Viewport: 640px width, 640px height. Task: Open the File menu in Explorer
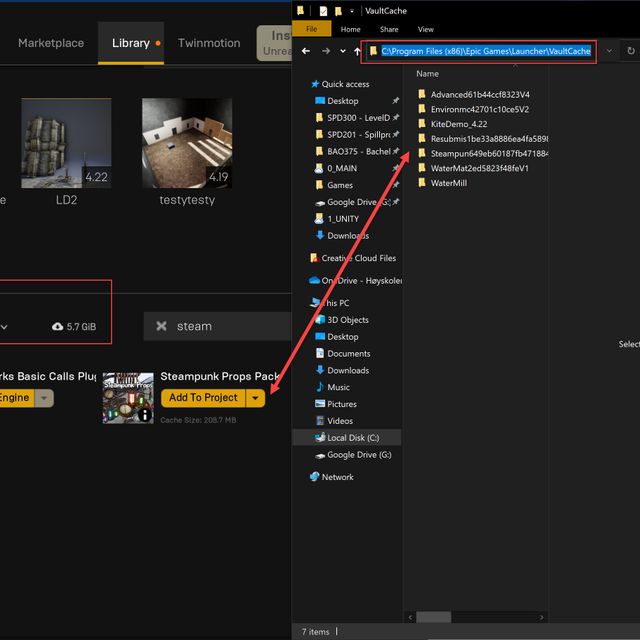(312, 29)
